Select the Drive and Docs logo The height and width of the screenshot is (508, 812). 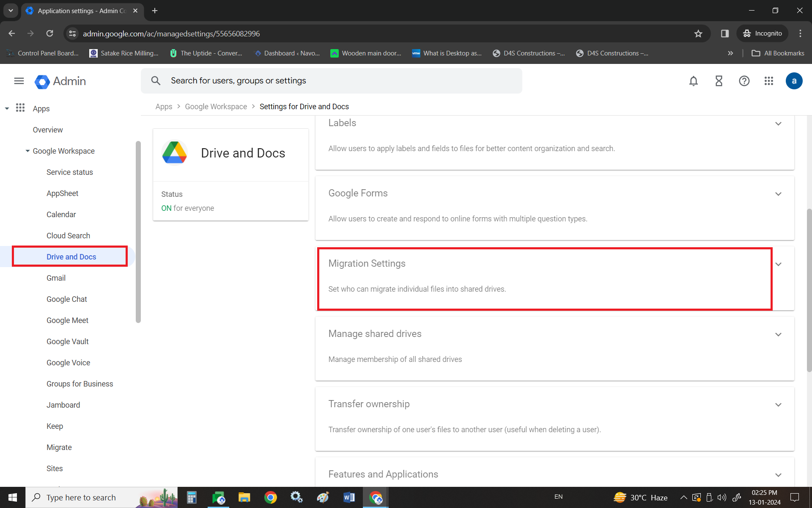click(174, 152)
